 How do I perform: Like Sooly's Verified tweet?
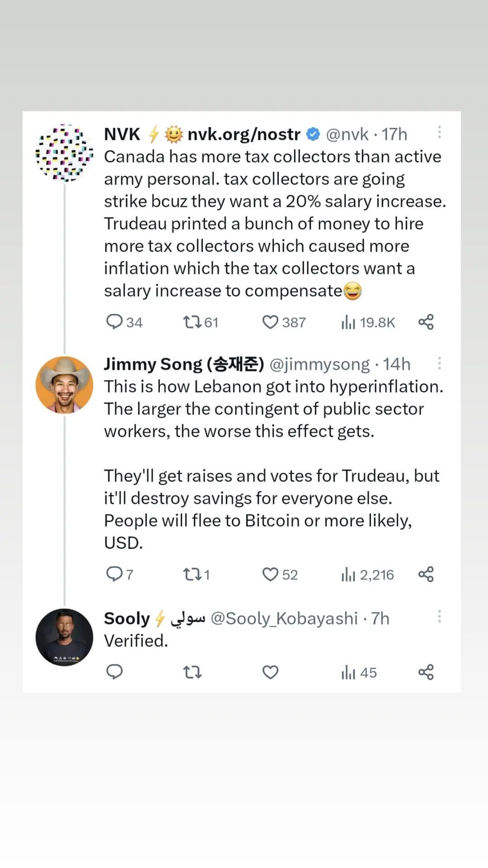pyautogui.click(x=270, y=672)
